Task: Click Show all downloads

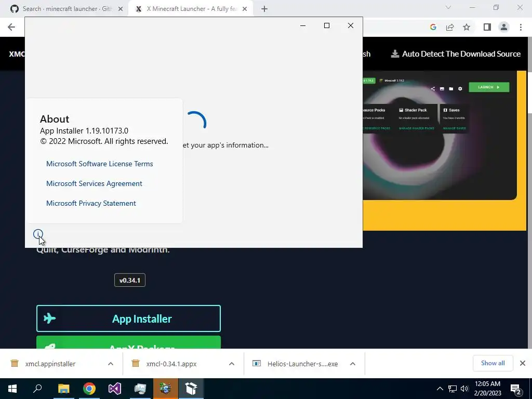Action: point(493,363)
